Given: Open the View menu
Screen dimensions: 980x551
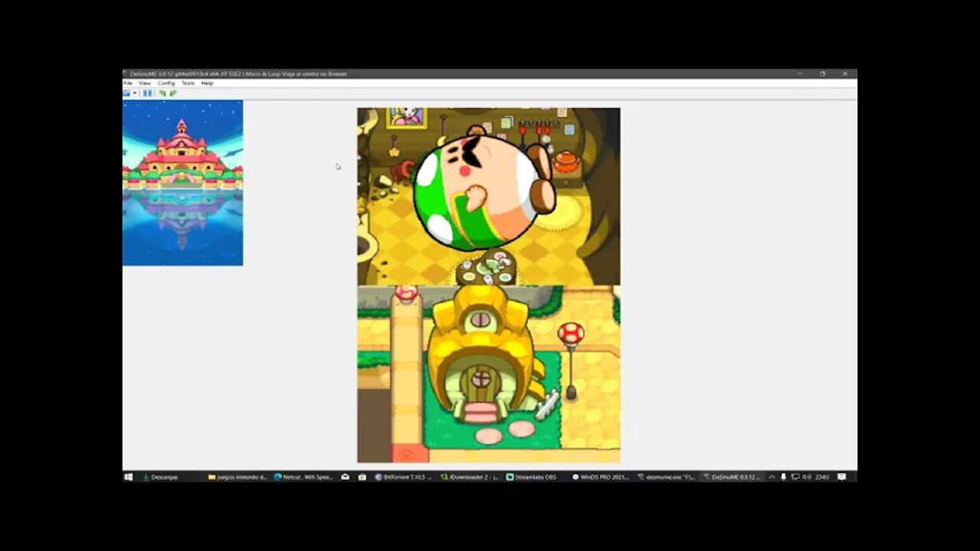Looking at the screenshot, I should [x=145, y=83].
